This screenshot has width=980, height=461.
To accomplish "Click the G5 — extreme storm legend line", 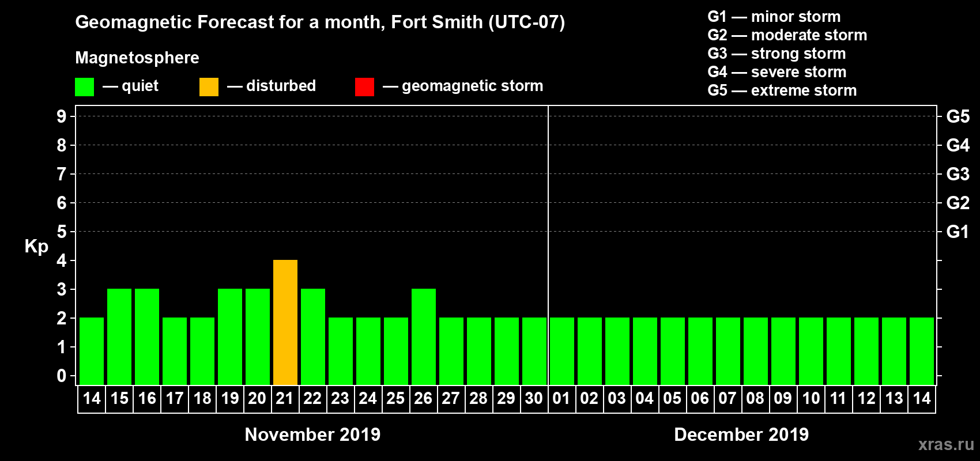I will click(x=782, y=90).
